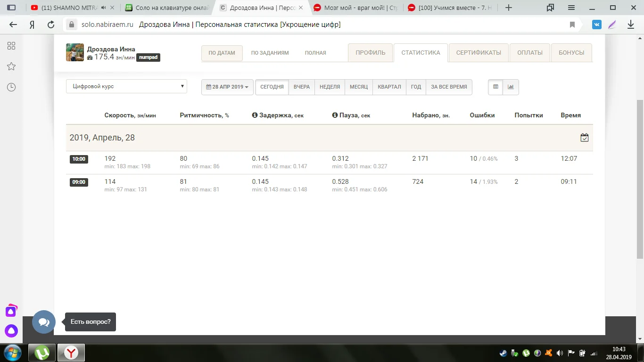
Task: Switch to chart view of statistics
Action: pyautogui.click(x=511, y=87)
